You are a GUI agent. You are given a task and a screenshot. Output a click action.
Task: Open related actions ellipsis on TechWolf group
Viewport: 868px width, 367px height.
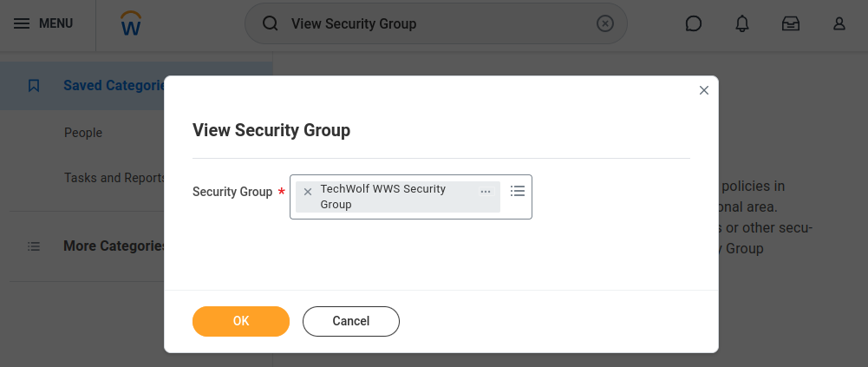point(486,192)
